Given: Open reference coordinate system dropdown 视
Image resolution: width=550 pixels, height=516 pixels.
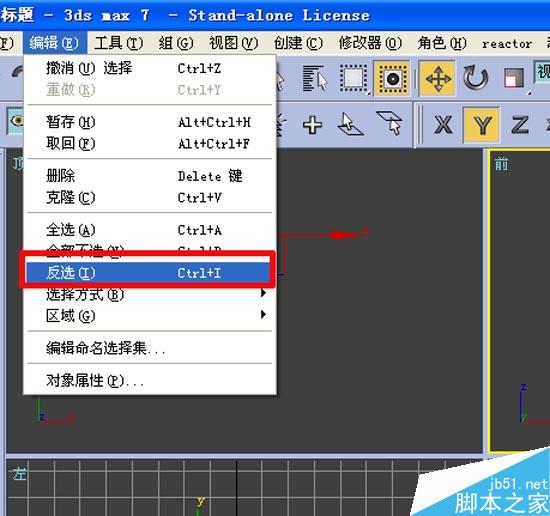Looking at the screenshot, I should [542, 72].
